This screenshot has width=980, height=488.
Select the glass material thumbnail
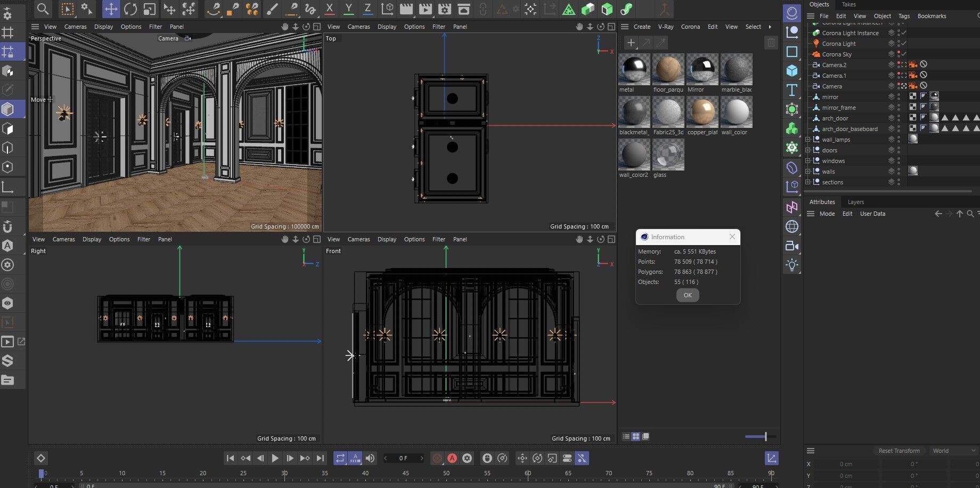(x=668, y=154)
